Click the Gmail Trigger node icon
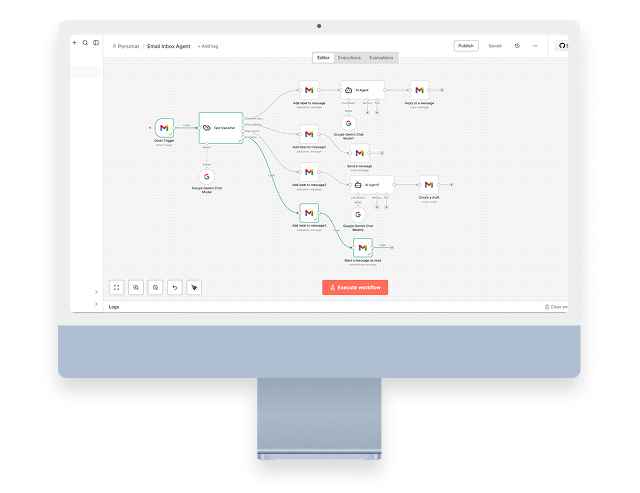The height and width of the screenshot is (493, 640). click(163, 128)
